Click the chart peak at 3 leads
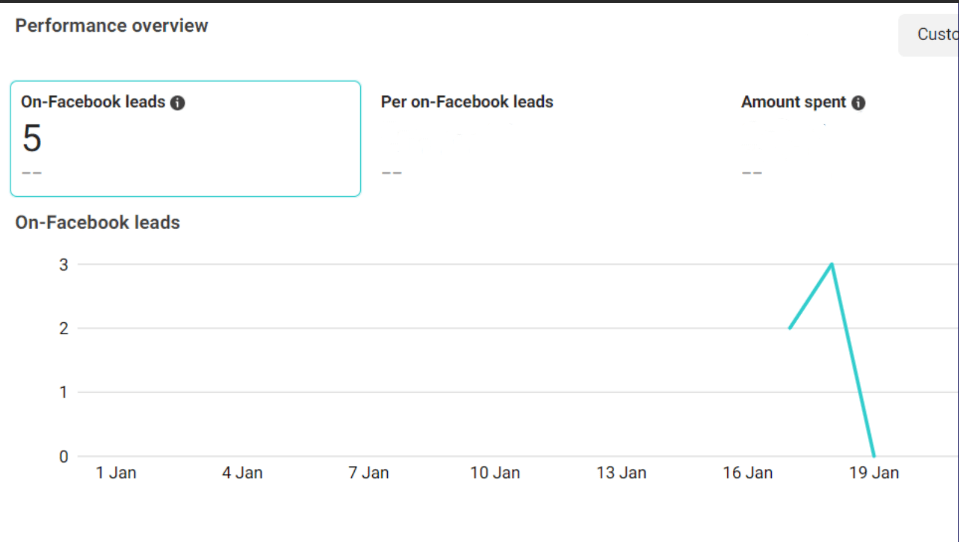This screenshot has height=542, width=959. tap(832, 264)
